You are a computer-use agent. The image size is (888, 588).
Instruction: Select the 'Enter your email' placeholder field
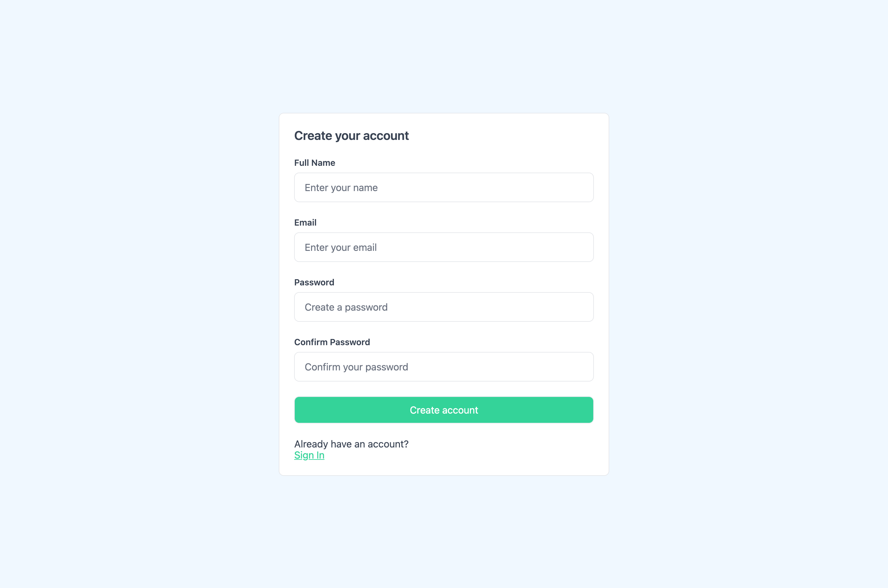(444, 247)
